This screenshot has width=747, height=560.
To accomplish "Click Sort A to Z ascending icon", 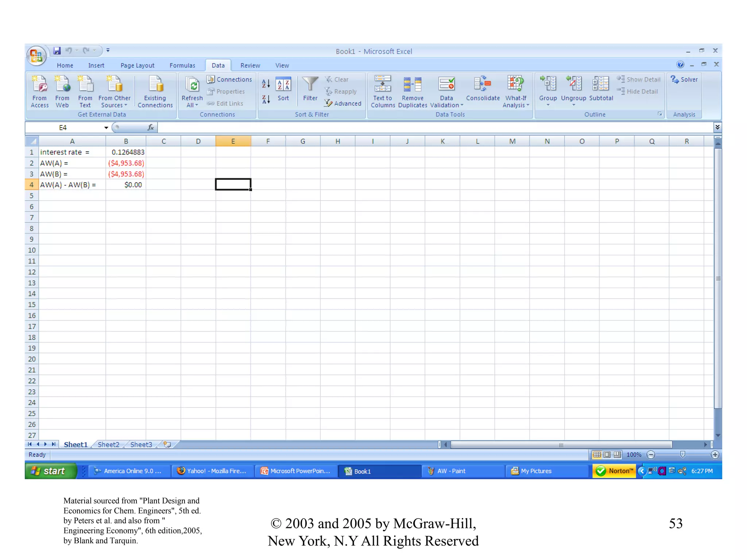I will [x=266, y=83].
